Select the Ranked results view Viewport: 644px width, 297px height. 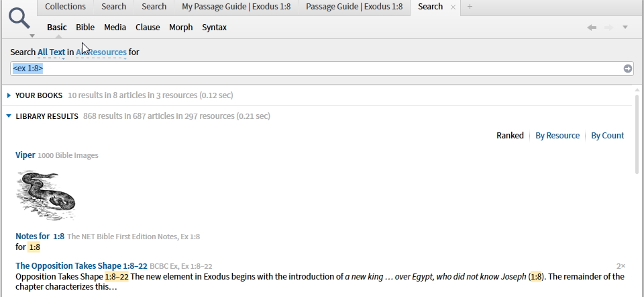[510, 136]
